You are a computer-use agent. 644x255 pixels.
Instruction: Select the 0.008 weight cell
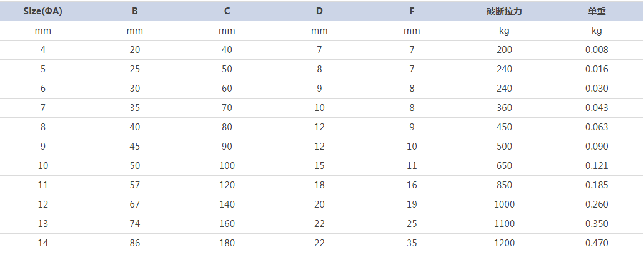[597, 50]
